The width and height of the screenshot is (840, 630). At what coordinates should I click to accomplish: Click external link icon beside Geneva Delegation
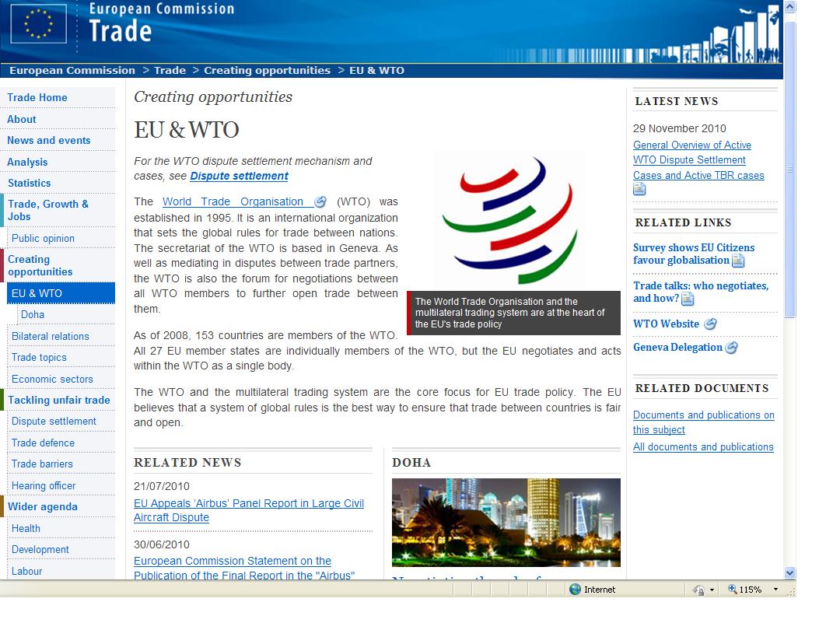[x=731, y=348]
